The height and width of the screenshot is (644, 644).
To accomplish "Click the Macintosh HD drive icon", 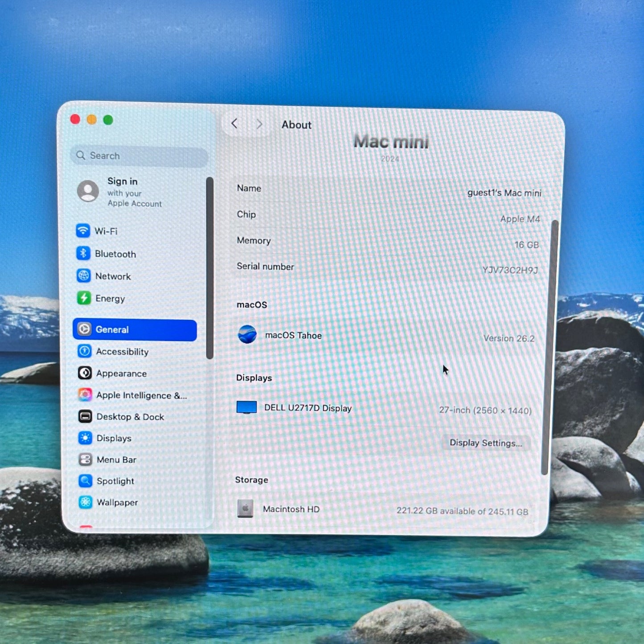I will point(245,508).
